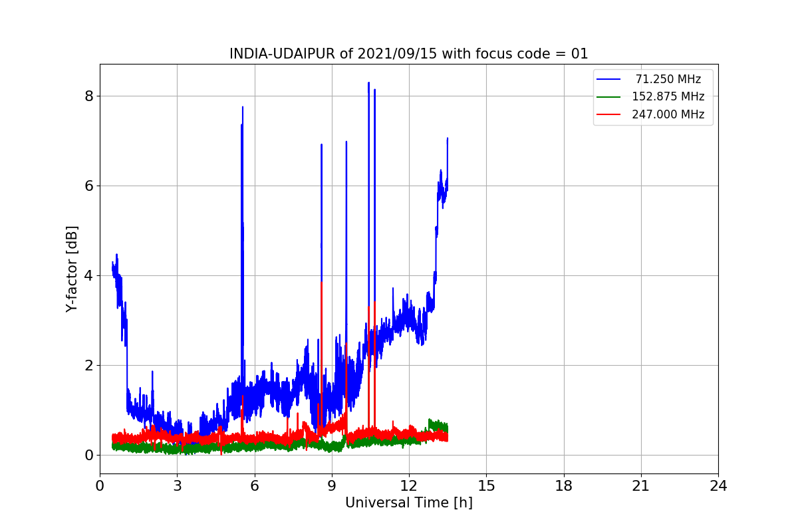798x532 pixels.
Task: Click x-axis tick label 21
Action: (x=641, y=485)
